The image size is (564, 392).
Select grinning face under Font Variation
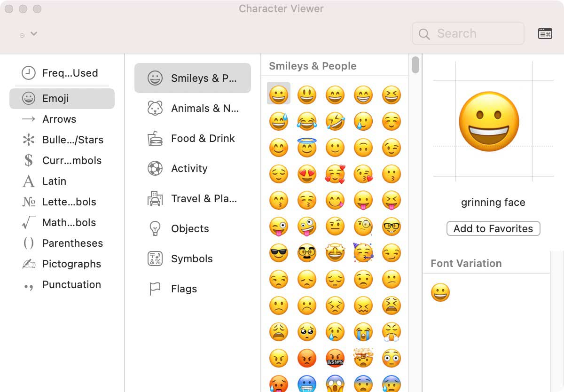(x=440, y=292)
